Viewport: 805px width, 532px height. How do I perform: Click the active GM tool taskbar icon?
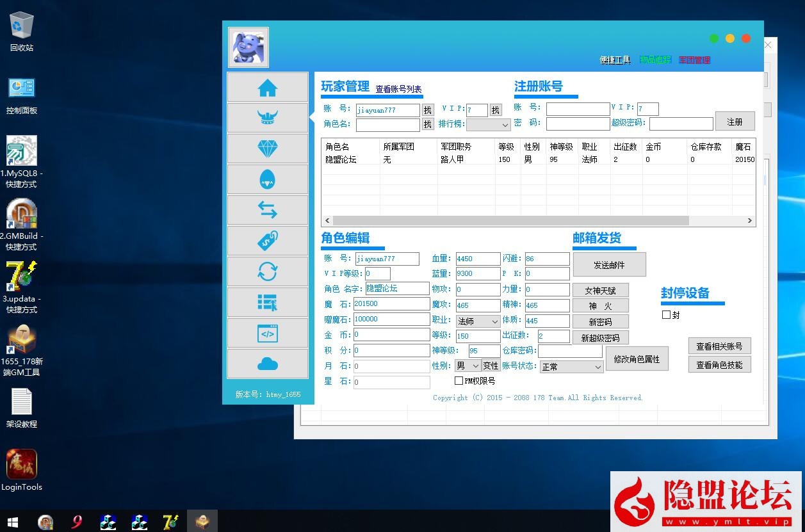pyautogui.click(x=202, y=522)
